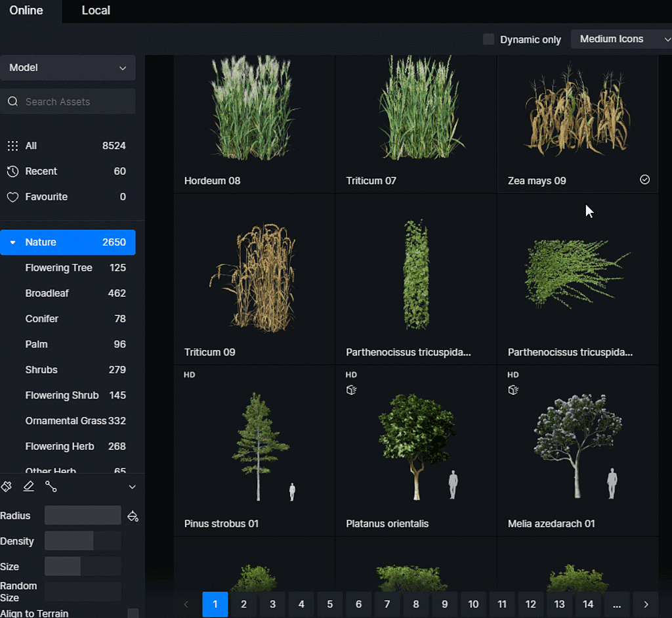Click the checkmark icon on Zea mays 09
The height and width of the screenshot is (618, 672).
[x=644, y=180]
